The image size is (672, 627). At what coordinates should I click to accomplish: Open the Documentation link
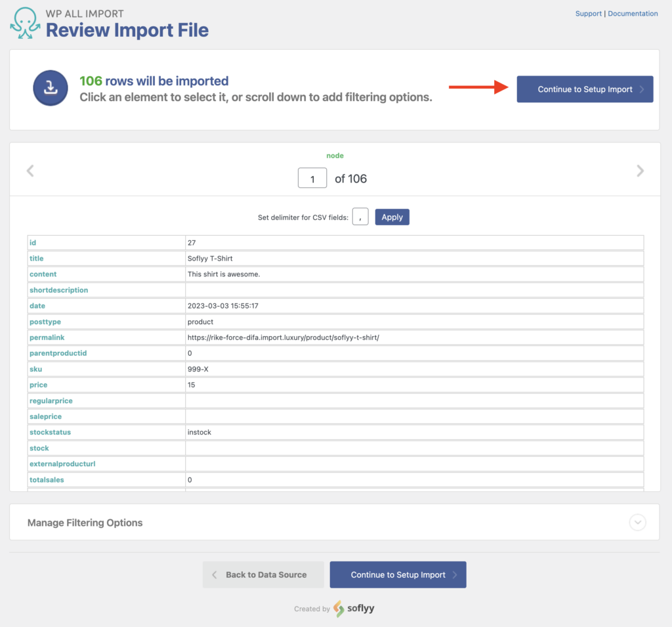pos(632,13)
